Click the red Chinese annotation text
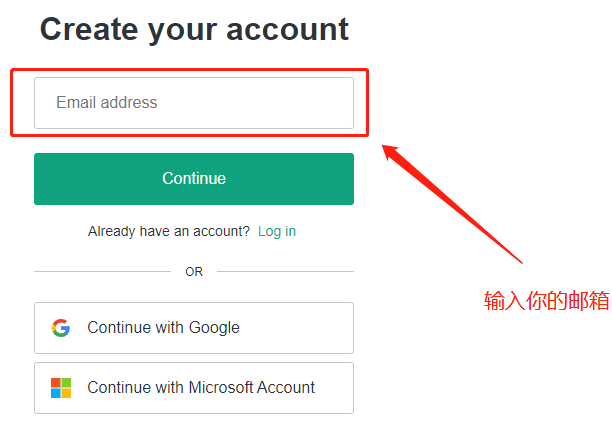The height and width of the screenshot is (426, 612). [x=546, y=301]
